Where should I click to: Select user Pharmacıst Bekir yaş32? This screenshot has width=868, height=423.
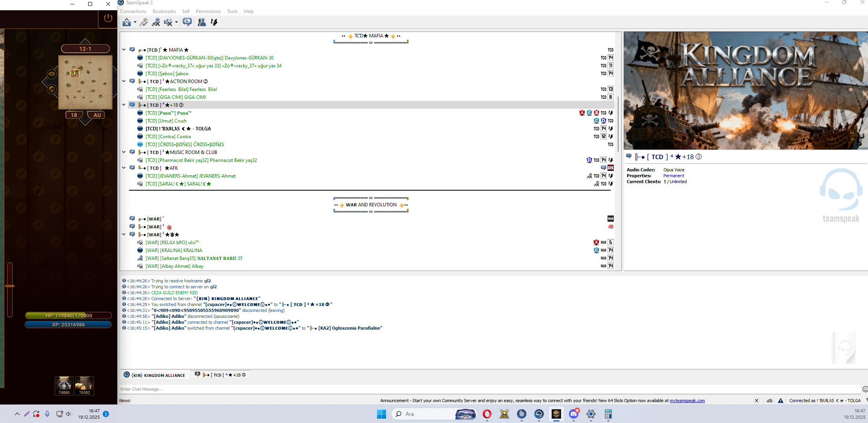pyautogui.click(x=201, y=160)
